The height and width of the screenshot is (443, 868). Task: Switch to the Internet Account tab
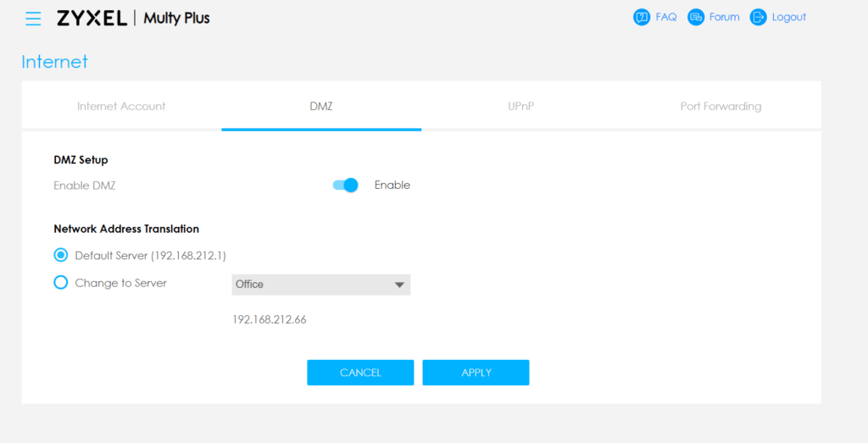click(121, 107)
